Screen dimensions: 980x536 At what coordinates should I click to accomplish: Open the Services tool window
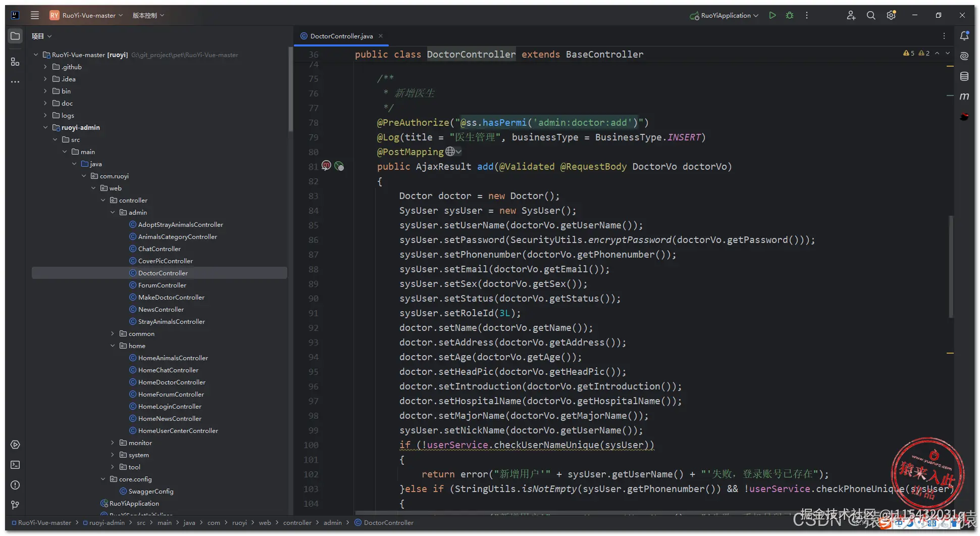[15, 445]
